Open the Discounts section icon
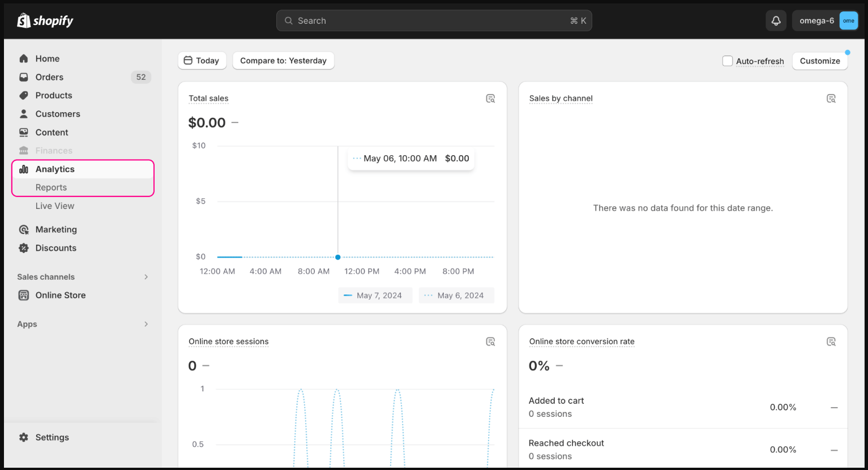 [x=23, y=248]
